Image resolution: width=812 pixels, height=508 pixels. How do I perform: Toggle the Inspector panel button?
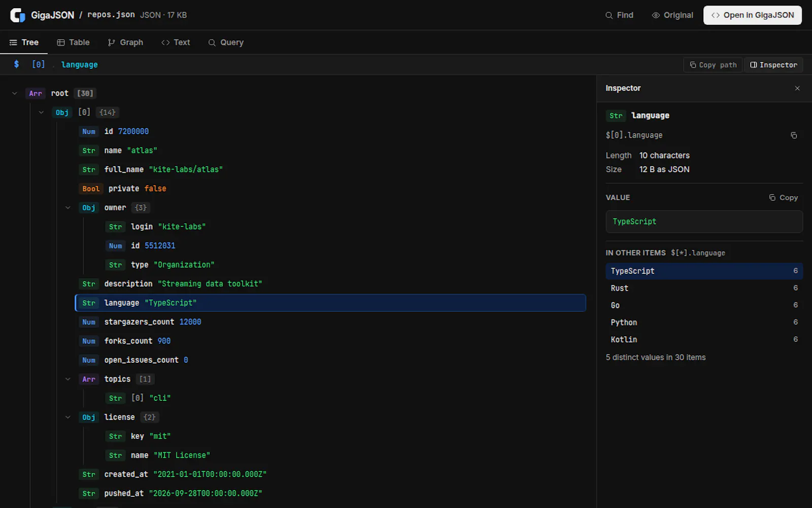pyautogui.click(x=773, y=65)
